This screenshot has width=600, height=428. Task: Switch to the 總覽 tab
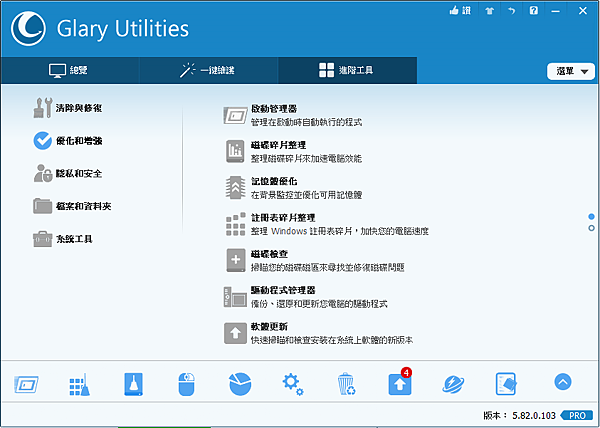69,70
